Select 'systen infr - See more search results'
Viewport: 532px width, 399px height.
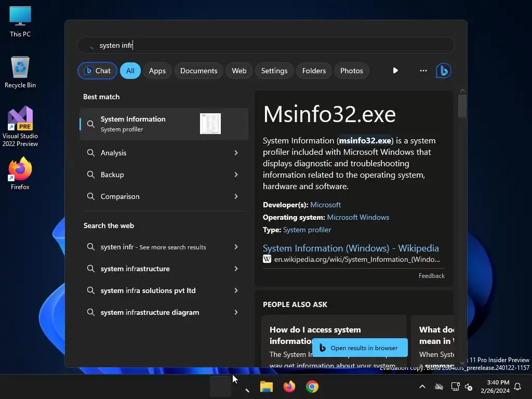(x=164, y=247)
